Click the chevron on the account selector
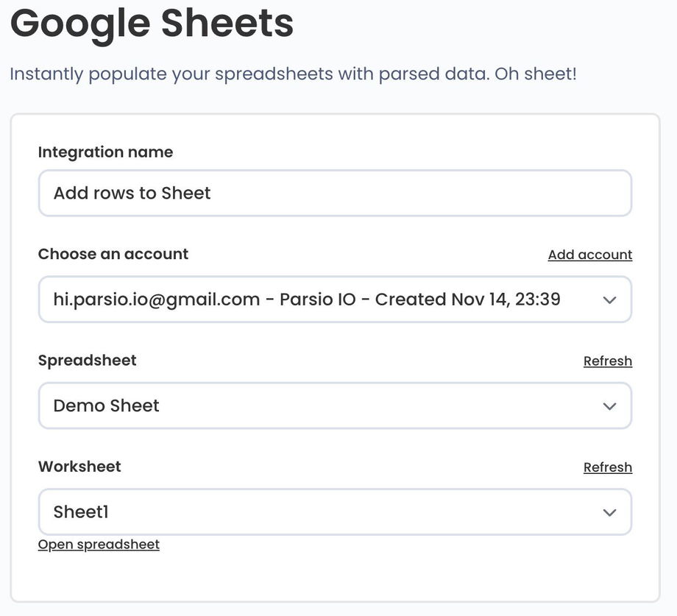The width and height of the screenshot is (677, 616). click(x=609, y=299)
